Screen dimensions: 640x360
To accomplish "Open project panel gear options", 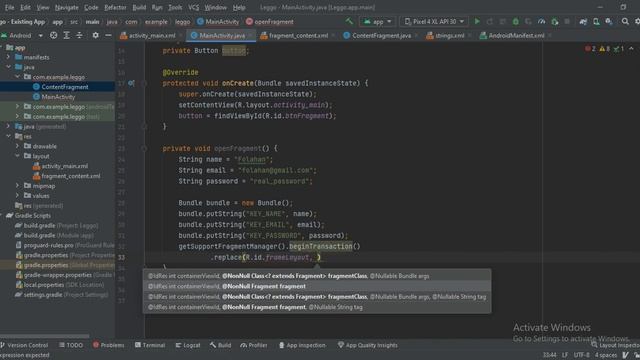I will [x=96, y=36].
